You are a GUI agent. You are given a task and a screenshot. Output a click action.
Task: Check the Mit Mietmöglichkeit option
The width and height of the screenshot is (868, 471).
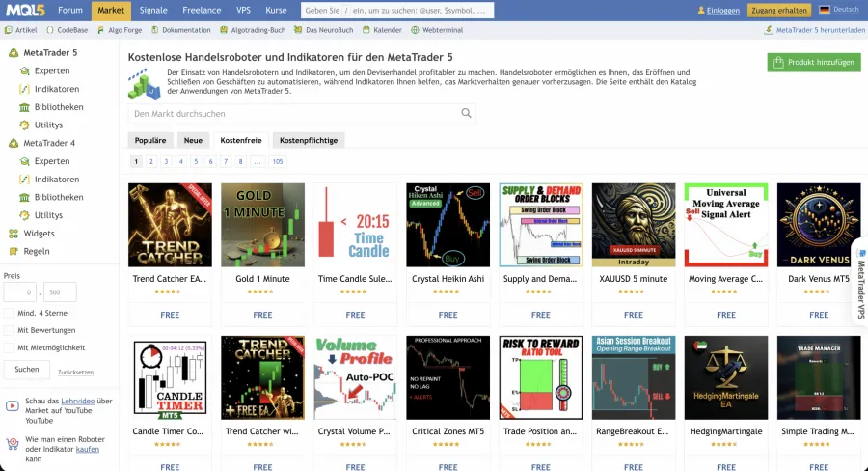click(9, 348)
